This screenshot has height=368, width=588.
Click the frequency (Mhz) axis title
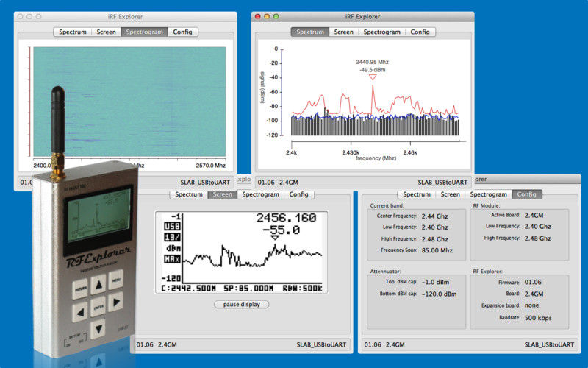376,158
